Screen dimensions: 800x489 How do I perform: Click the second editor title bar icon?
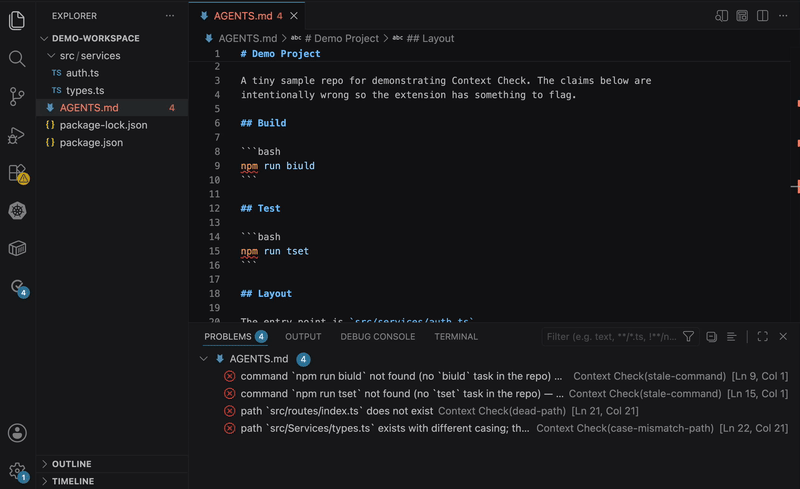pos(742,16)
